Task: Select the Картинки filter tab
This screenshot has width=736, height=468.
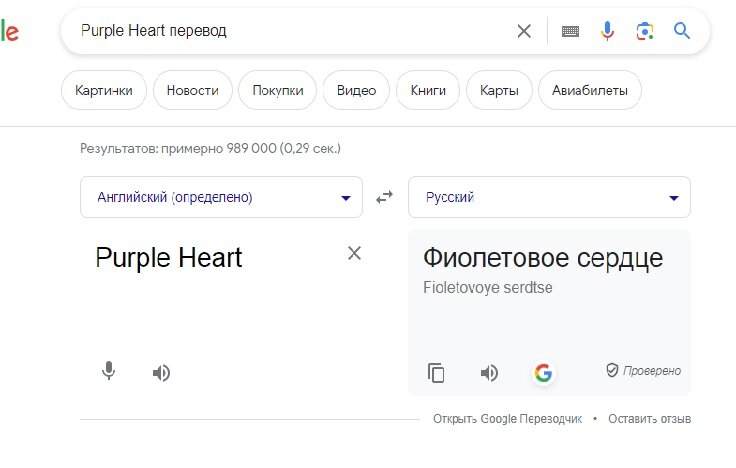Action: pos(104,90)
